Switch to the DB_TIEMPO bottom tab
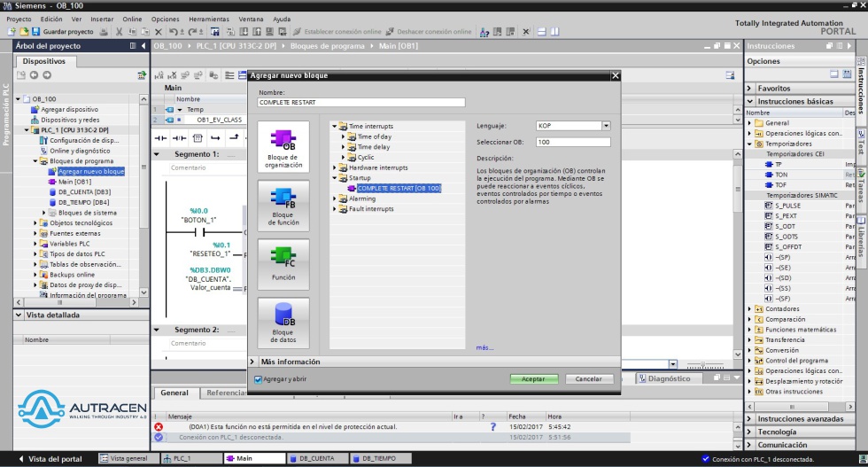 380,459
